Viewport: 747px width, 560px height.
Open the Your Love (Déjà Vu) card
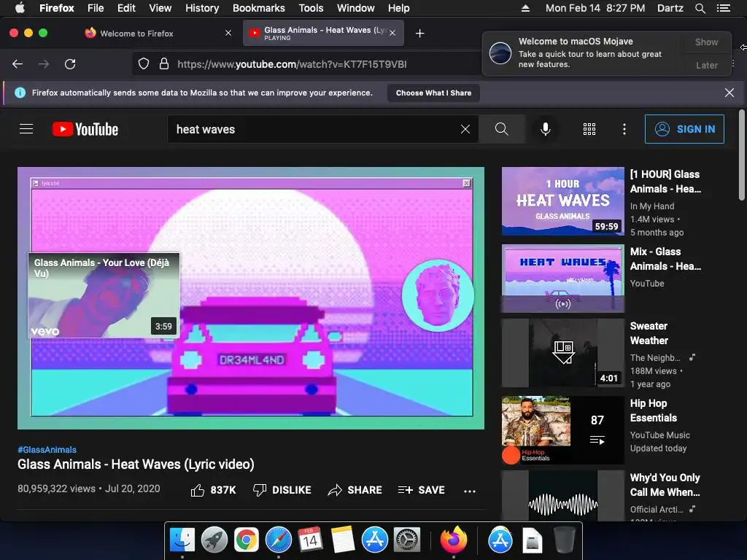click(104, 295)
